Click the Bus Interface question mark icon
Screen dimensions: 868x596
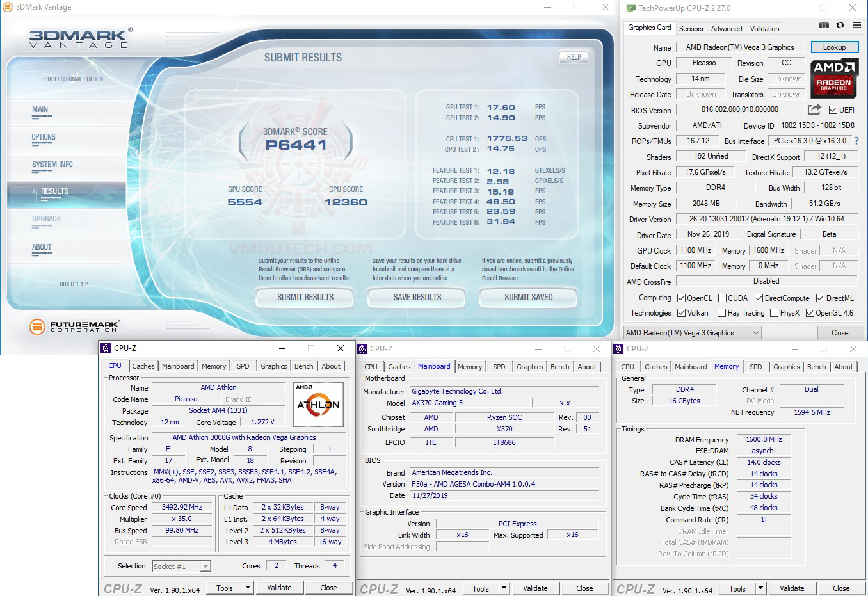[x=856, y=141]
